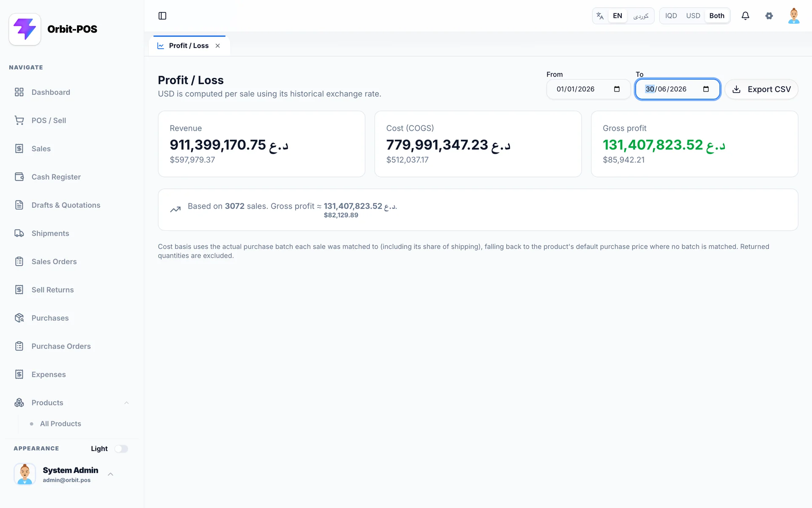Viewport: 812px width, 508px height.
Task: Open the settings gear icon
Action: point(769,16)
